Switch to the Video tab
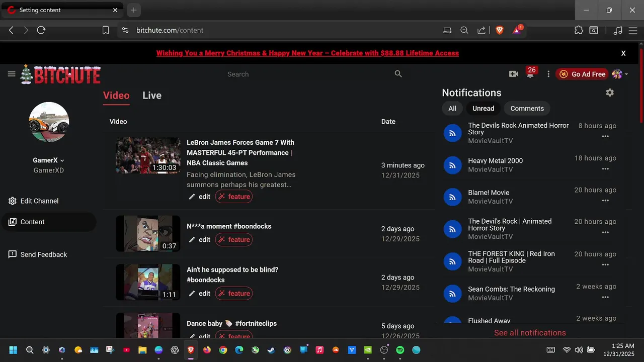 coord(116,96)
